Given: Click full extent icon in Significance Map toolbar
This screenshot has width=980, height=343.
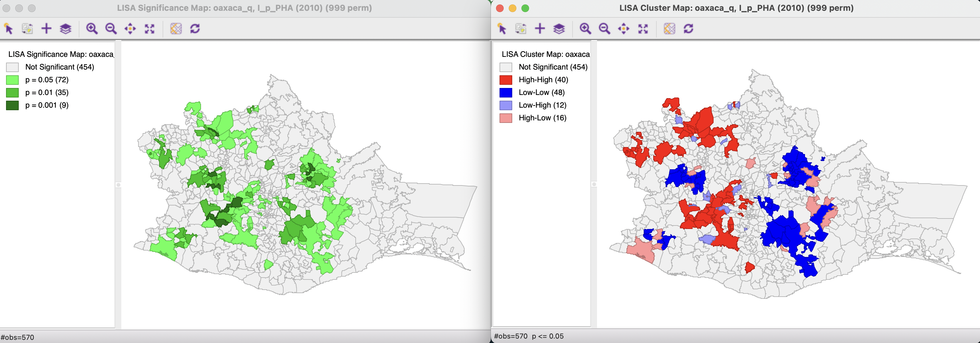Looking at the screenshot, I should (x=150, y=29).
